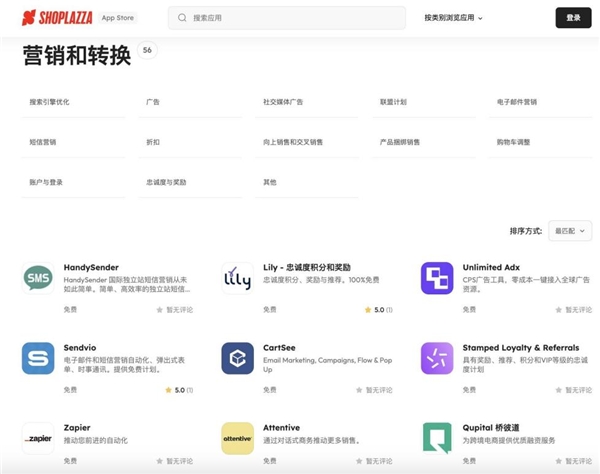The image size is (600, 474).
Task: Click the 免费 price under HandySender
Action: (70, 309)
